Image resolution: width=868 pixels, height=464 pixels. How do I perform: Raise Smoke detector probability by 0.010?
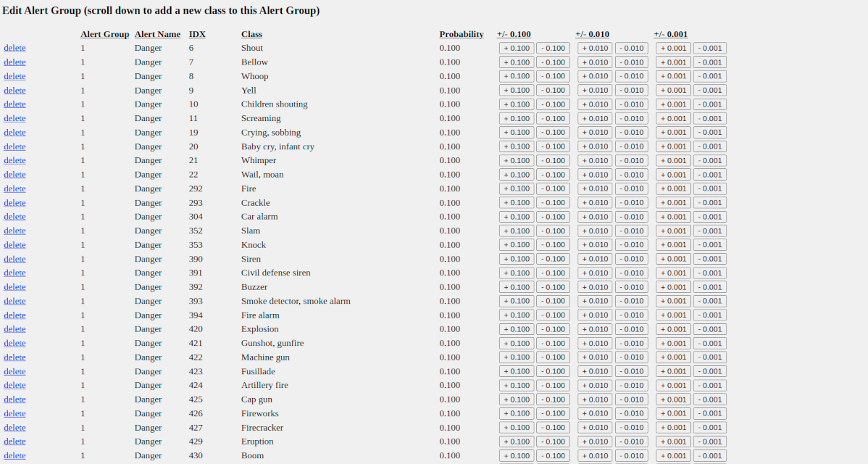(595, 301)
